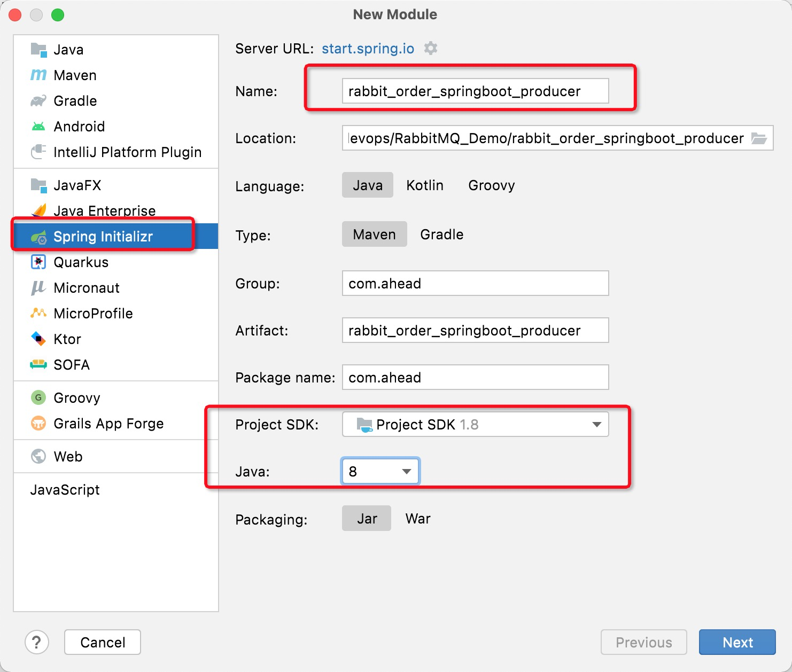This screenshot has height=672, width=792.
Task: Select Kotlin as the language
Action: [x=425, y=185]
